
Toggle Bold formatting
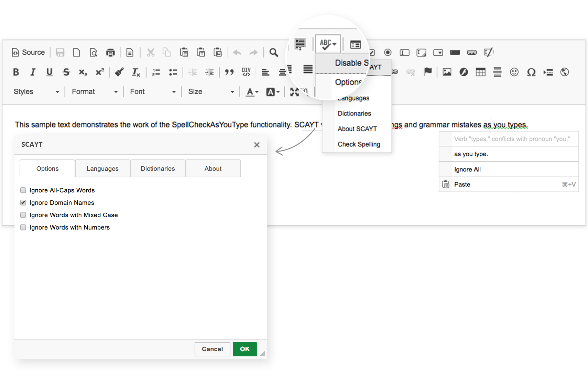[x=16, y=72]
